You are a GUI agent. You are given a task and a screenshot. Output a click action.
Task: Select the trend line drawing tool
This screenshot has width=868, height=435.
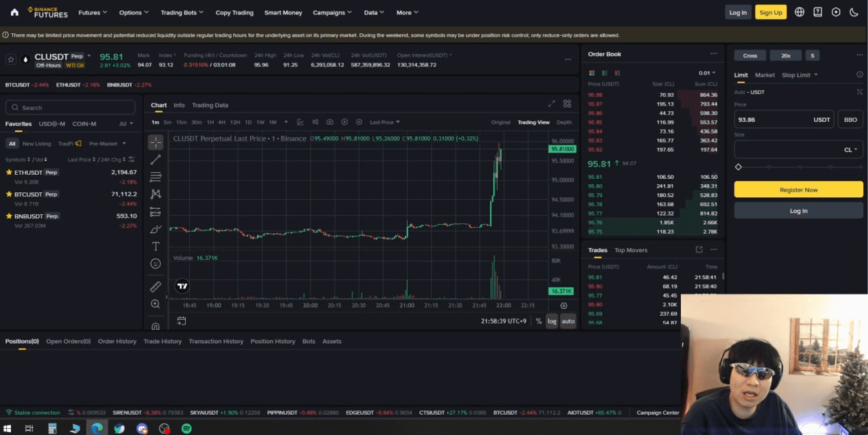coord(155,160)
